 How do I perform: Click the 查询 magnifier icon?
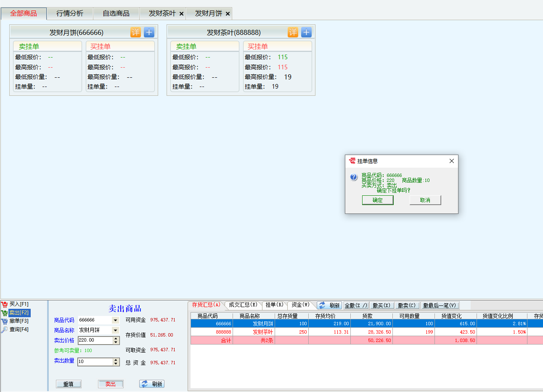click(5, 329)
